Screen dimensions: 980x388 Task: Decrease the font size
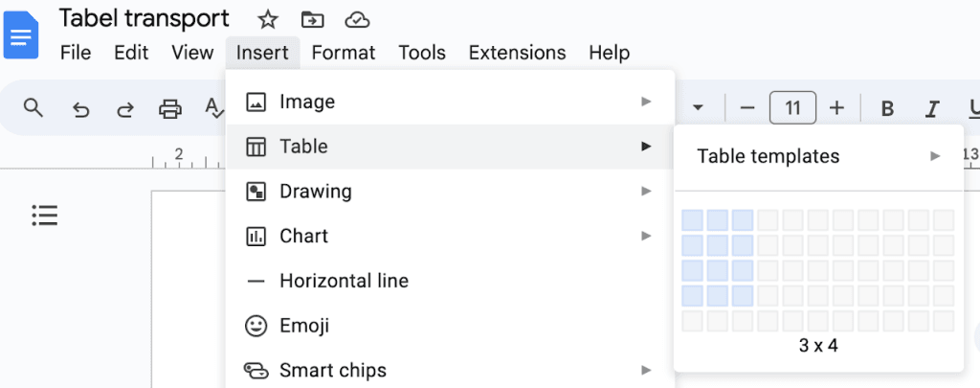pos(748,108)
